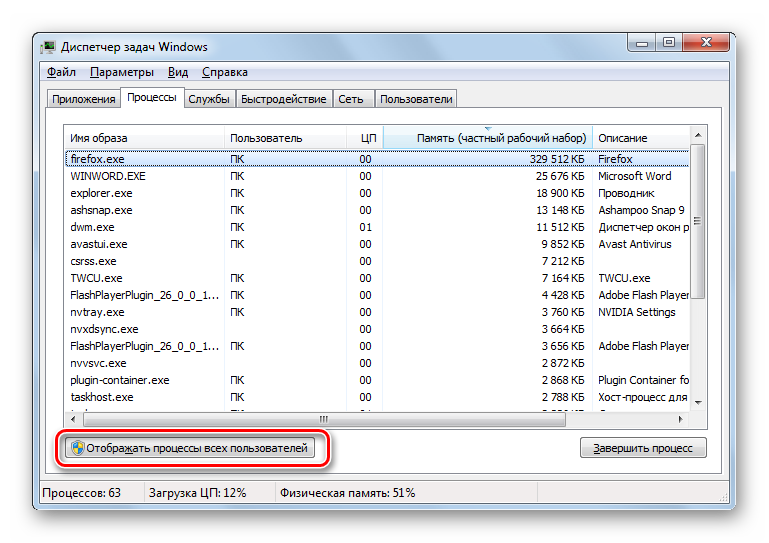The width and height of the screenshot is (769, 543).
Task: Click Завершить процесс button
Action: (x=643, y=448)
